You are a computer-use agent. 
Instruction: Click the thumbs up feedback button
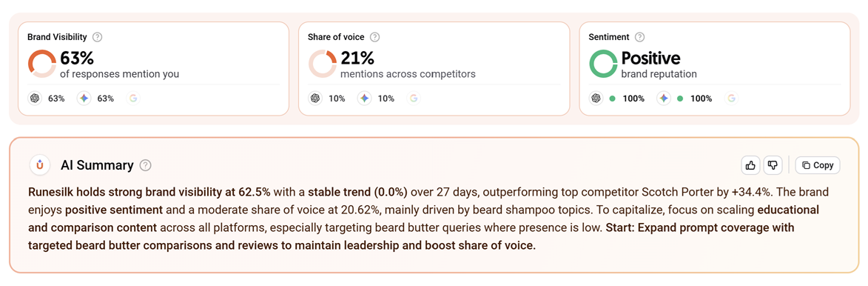click(x=750, y=165)
